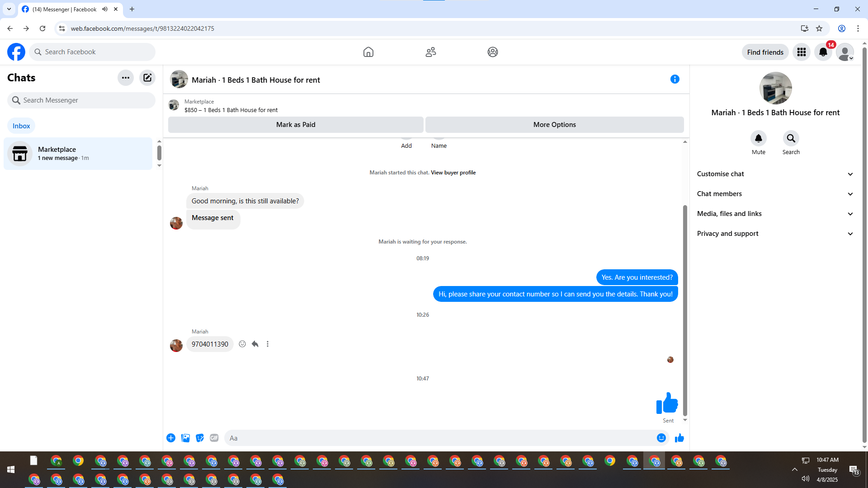Screen dimensions: 868x488
Task: React to Mariah's phone number message
Action: click(x=242, y=344)
